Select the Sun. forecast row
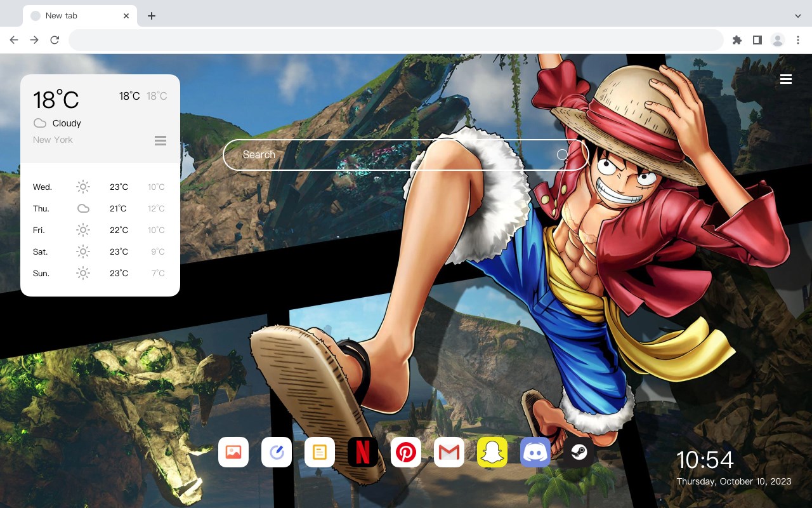The height and width of the screenshot is (508, 812). [100, 273]
